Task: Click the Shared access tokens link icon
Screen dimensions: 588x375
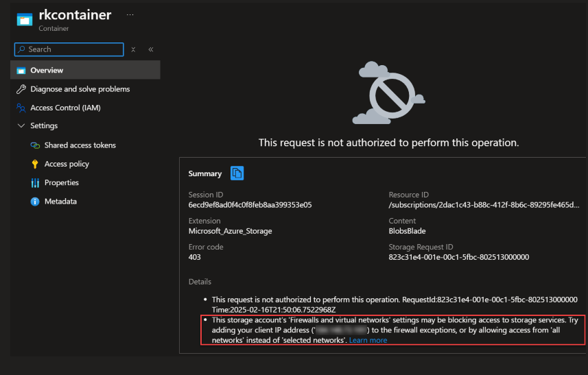Action: 35,145
